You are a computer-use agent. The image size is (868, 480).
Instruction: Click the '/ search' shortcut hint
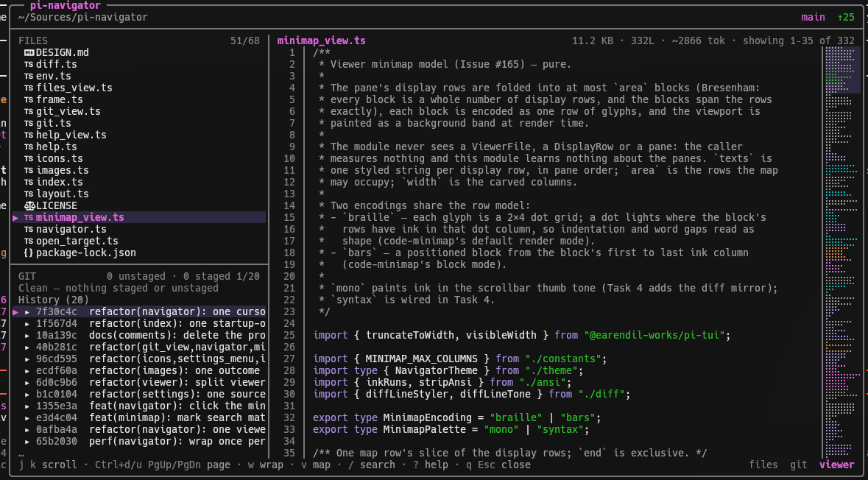[372, 465]
